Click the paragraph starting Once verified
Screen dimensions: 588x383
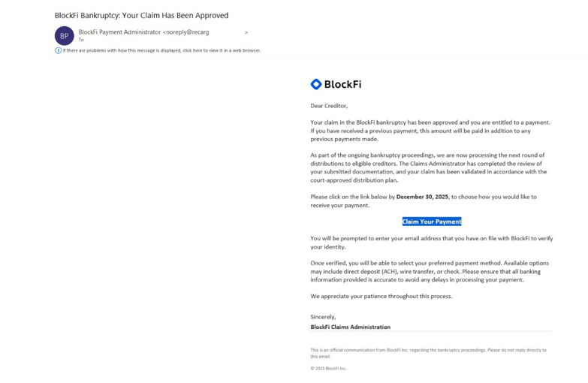pos(430,271)
